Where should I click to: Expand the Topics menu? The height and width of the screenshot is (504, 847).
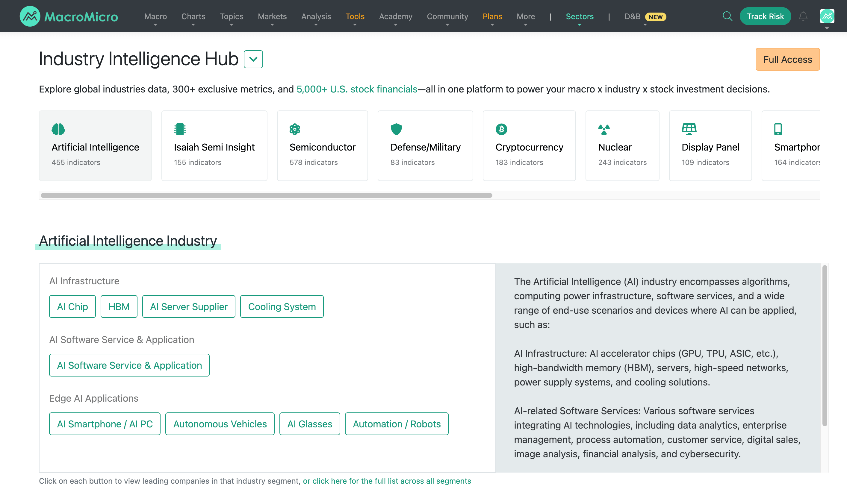coord(232,16)
